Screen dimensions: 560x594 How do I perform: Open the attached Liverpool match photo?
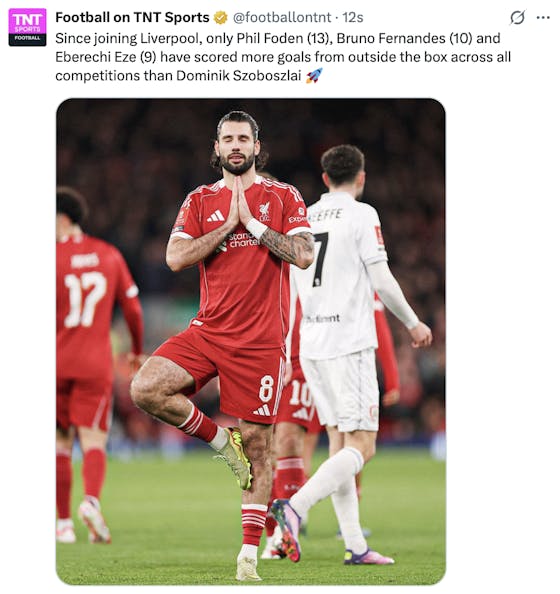(x=251, y=341)
